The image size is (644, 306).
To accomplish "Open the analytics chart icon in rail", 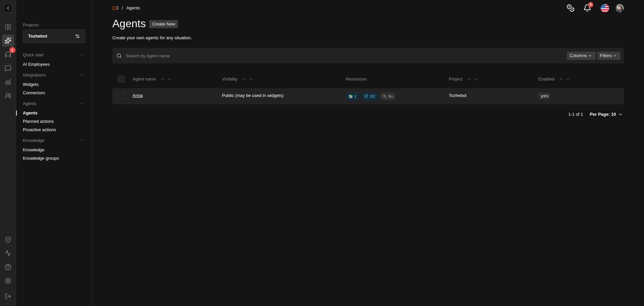I will 8,82.
